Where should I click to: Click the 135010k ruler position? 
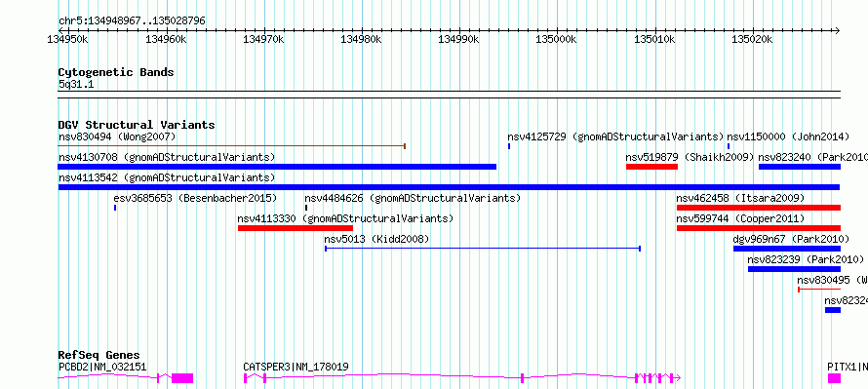tap(654, 40)
